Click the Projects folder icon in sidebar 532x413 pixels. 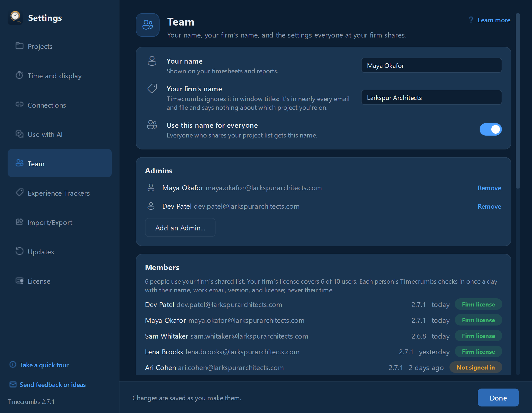coord(19,46)
